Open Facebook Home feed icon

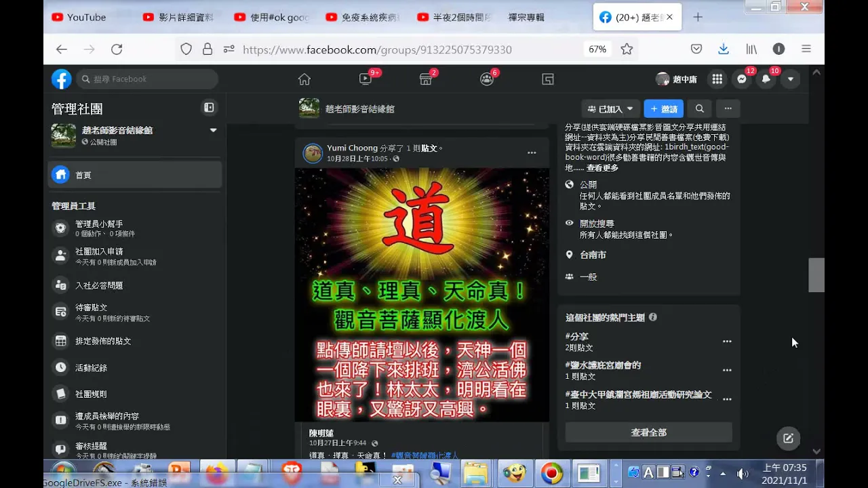(x=304, y=79)
